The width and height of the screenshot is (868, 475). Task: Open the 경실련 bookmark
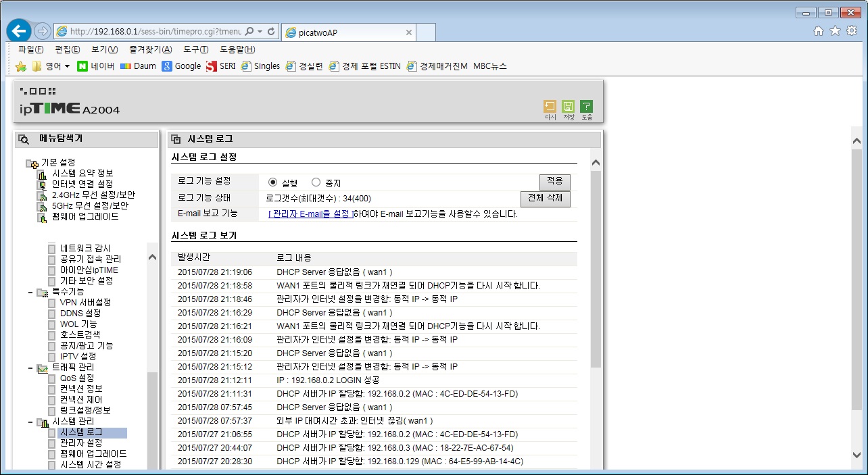pos(304,66)
